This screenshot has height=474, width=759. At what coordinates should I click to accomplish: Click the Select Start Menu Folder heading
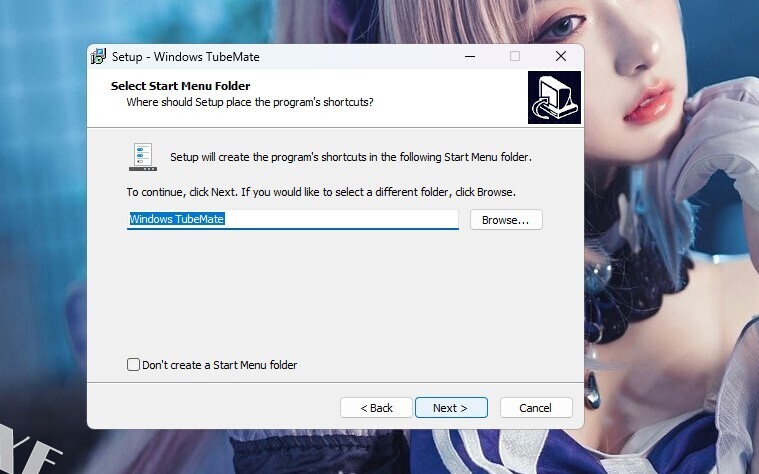tap(181, 86)
